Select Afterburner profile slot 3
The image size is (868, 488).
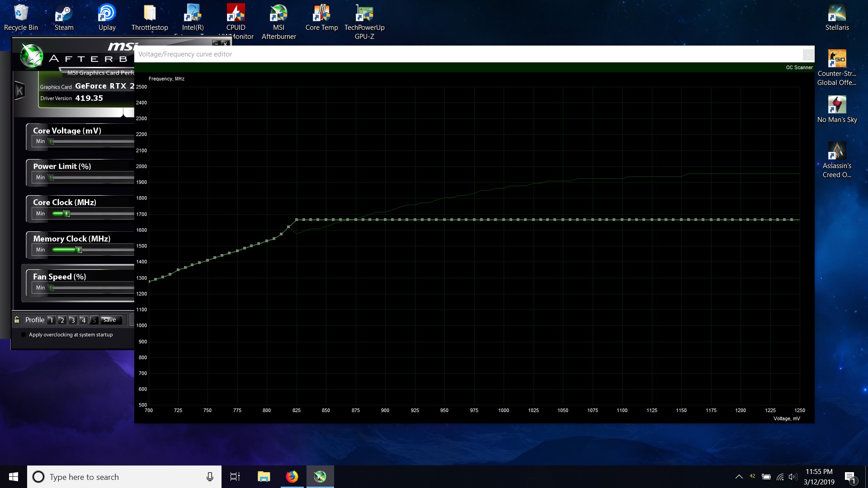73,320
